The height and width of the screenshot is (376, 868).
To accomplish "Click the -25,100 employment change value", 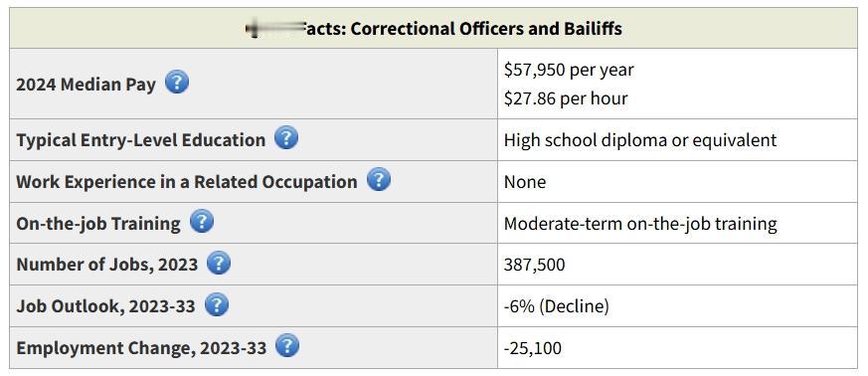I will (x=533, y=348).
